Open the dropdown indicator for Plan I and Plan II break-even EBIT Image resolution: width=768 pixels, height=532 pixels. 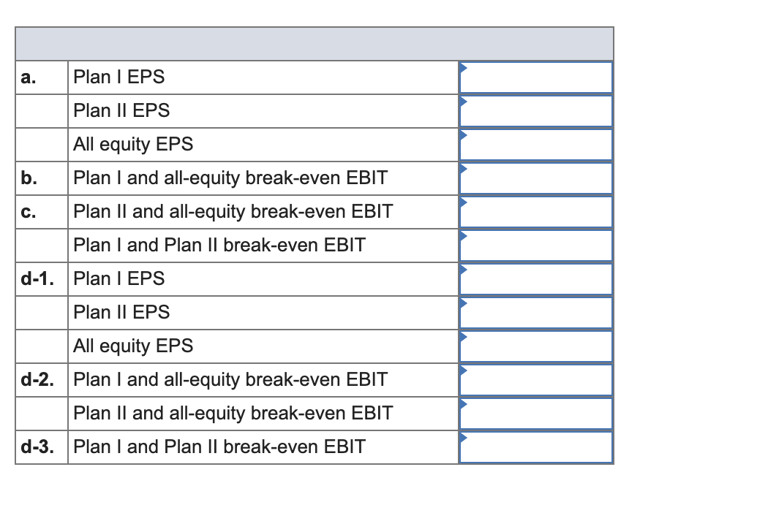(x=462, y=235)
